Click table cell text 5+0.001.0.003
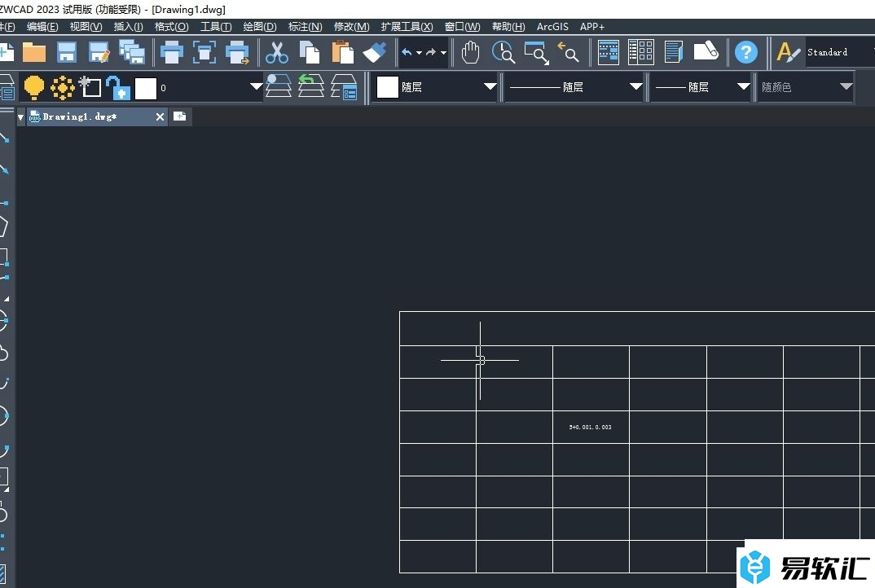 pos(590,428)
